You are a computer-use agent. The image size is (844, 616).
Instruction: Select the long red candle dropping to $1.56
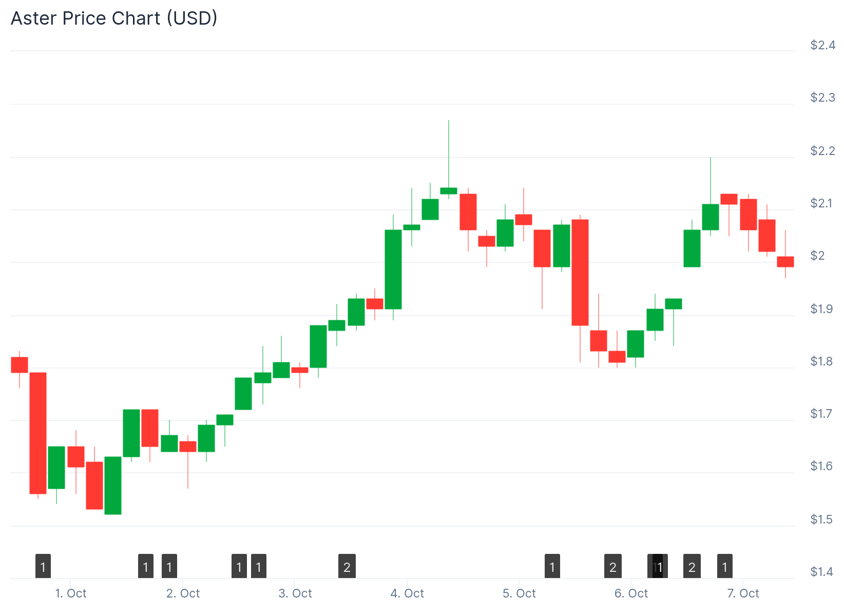[x=38, y=433]
